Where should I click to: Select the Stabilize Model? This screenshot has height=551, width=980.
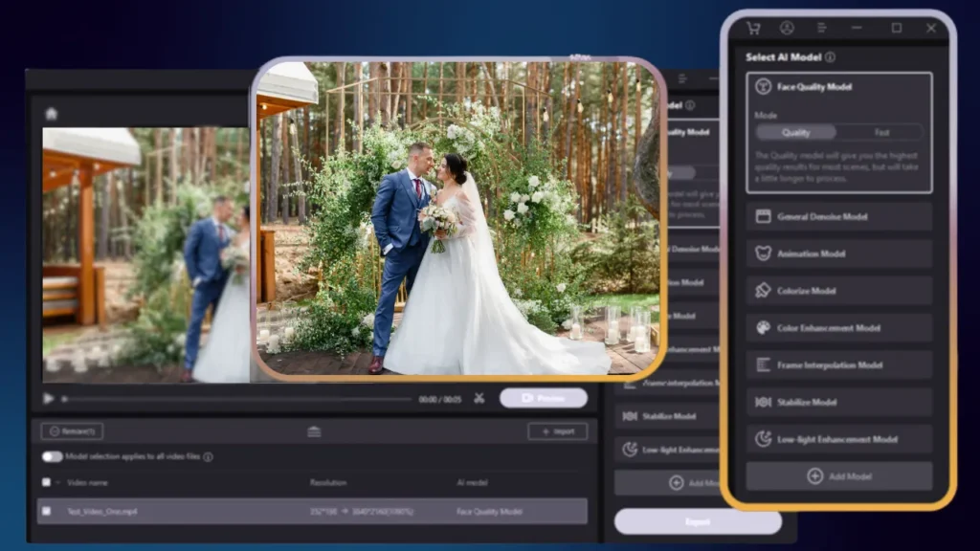pos(838,402)
